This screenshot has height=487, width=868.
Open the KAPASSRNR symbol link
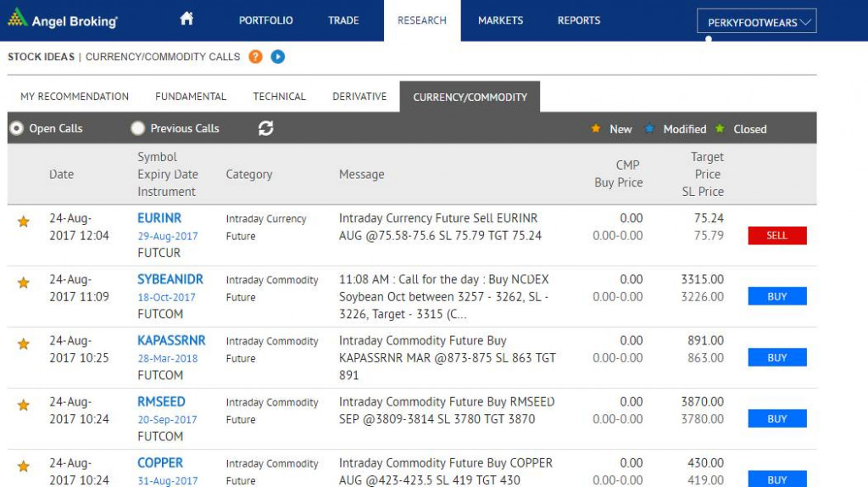click(x=171, y=340)
